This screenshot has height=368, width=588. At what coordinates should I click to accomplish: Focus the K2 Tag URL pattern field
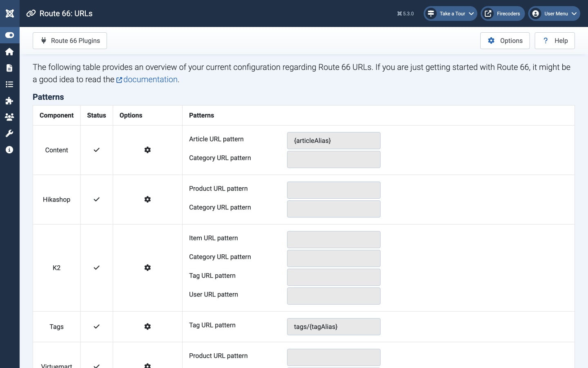click(x=334, y=277)
